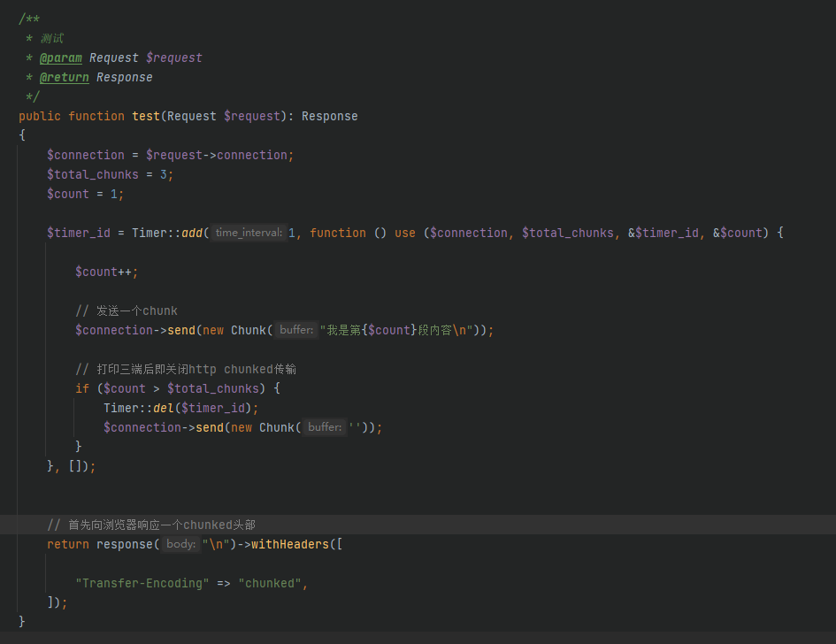
Task: Click Response in the @return doc line
Action: point(124,77)
